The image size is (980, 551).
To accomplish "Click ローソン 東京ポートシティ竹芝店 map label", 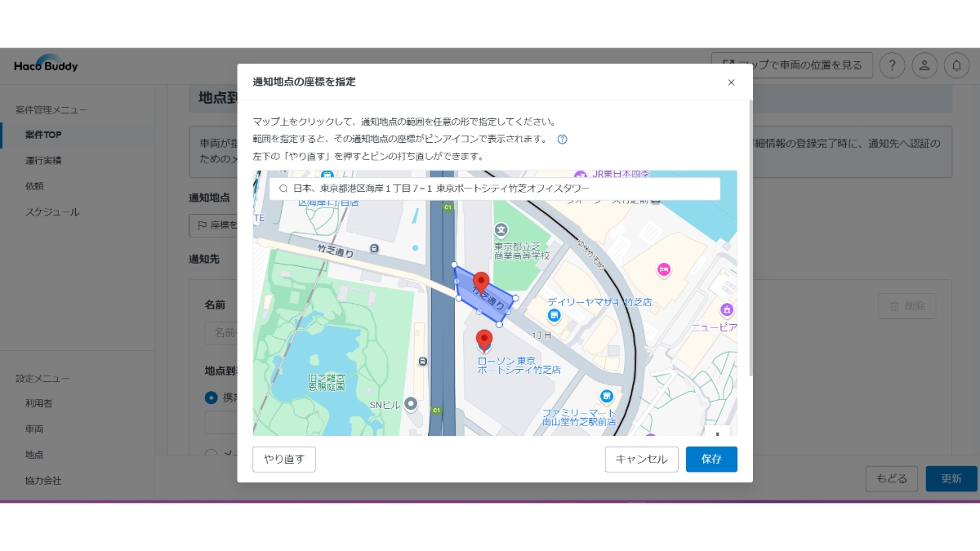I will [519, 365].
